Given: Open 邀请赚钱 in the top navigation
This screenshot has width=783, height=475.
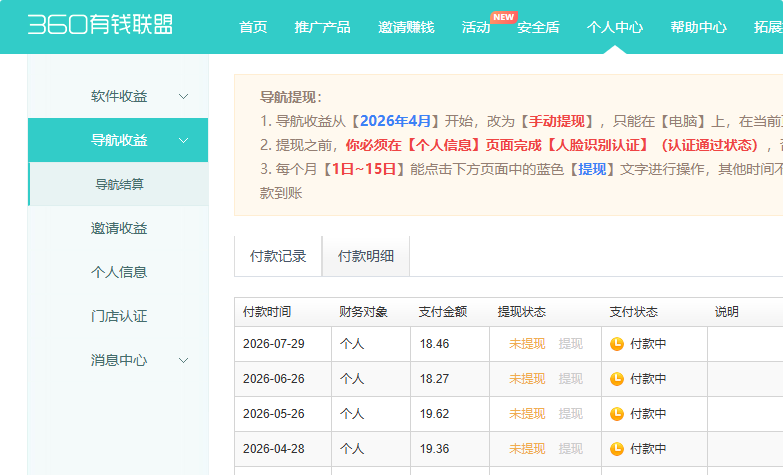Looking at the screenshot, I should [406, 27].
